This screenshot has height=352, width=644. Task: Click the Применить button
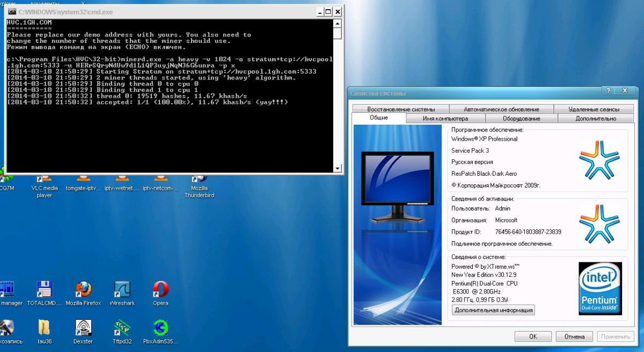[615, 336]
